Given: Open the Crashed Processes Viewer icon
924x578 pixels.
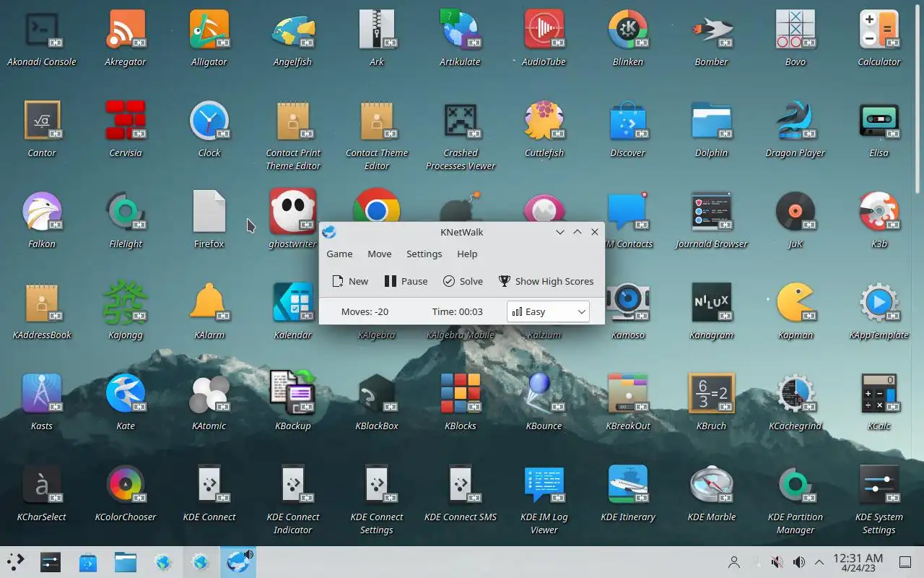Looking at the screenshot, I should click(x=461, y=135).
